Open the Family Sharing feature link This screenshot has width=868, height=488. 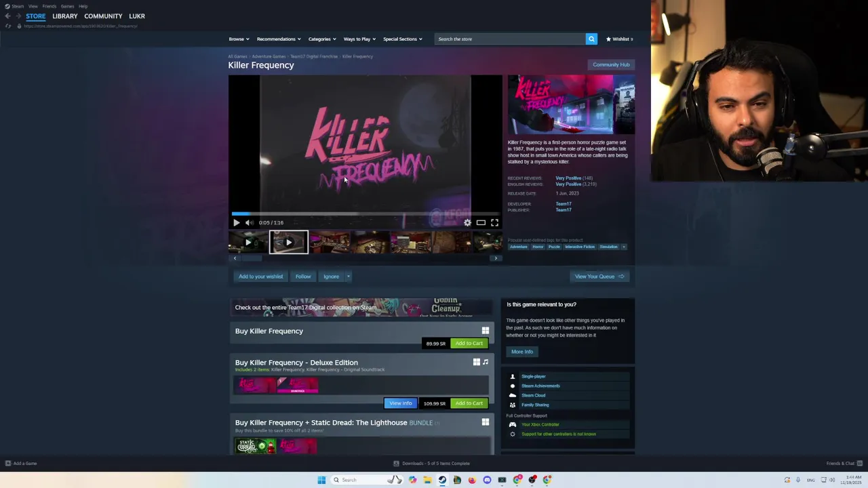pos(535,405)
